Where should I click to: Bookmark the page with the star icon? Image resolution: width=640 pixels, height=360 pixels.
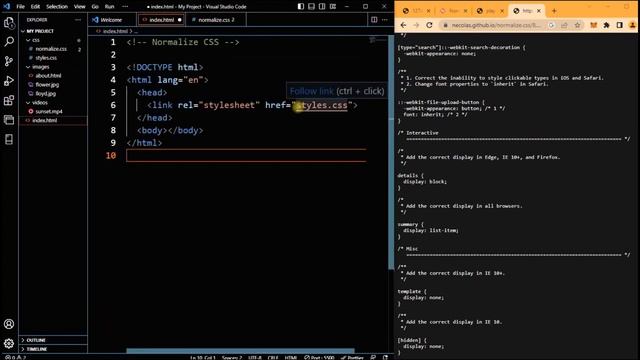pyautogui.click(x=577, y=25)
